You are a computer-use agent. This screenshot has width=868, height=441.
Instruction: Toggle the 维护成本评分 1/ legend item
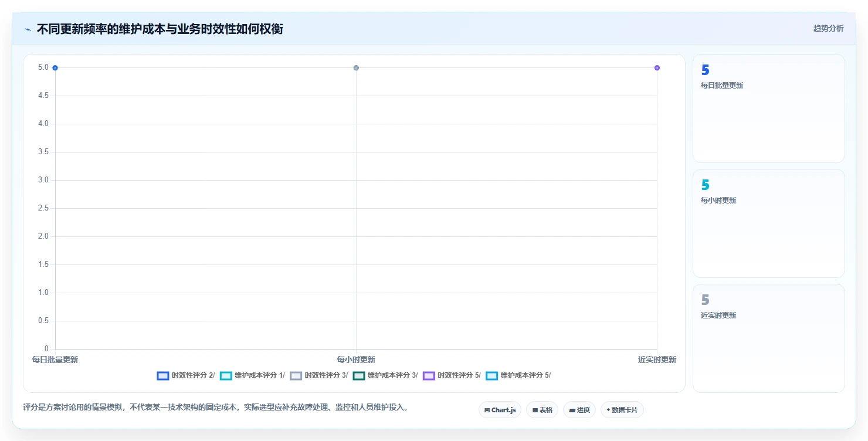pyautogui.click(x=252, y=375)
